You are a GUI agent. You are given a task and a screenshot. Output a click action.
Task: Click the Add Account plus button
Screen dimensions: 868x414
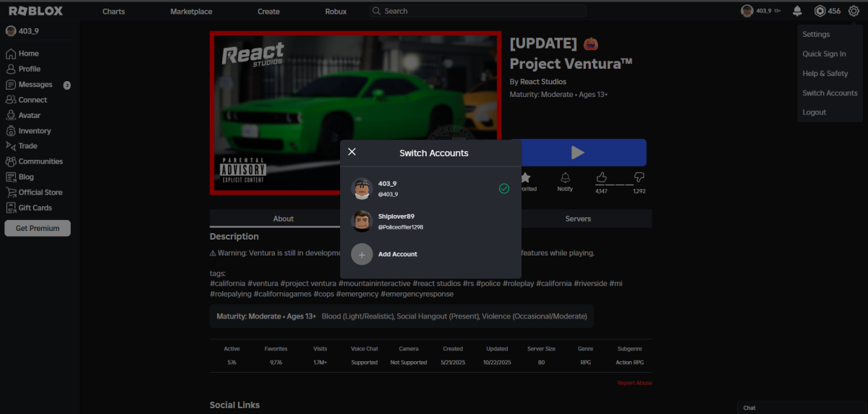click(362, 254)
